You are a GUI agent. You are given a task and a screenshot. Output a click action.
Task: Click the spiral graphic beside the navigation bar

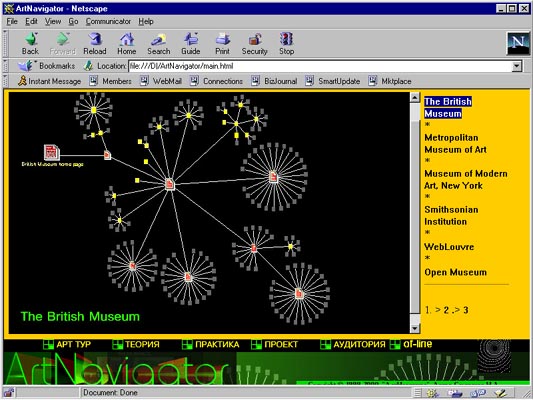pos(494,356)
